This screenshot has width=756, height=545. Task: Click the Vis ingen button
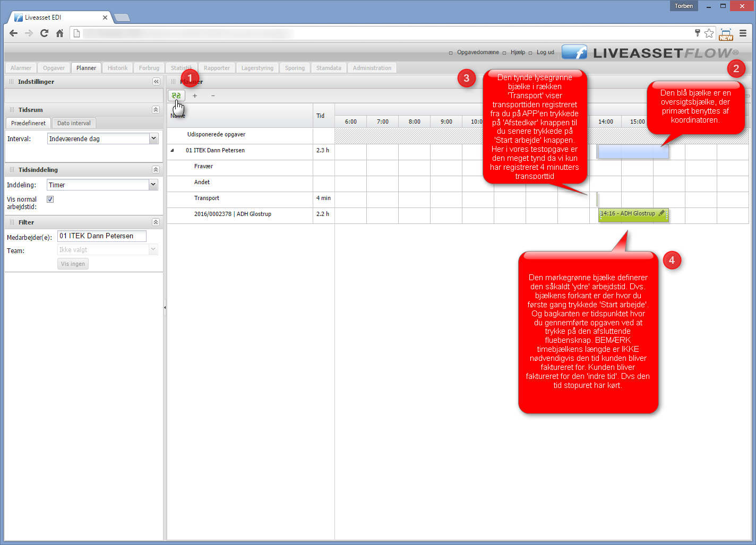(73, 264)
